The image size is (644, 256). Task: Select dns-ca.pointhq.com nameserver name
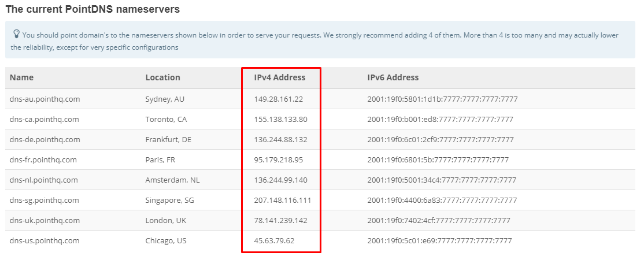point(45,119)
